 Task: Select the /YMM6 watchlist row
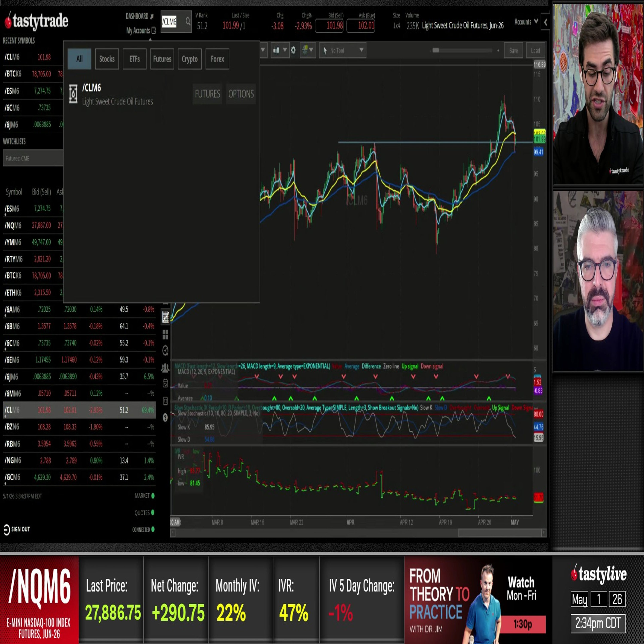[x=33, y=242]
